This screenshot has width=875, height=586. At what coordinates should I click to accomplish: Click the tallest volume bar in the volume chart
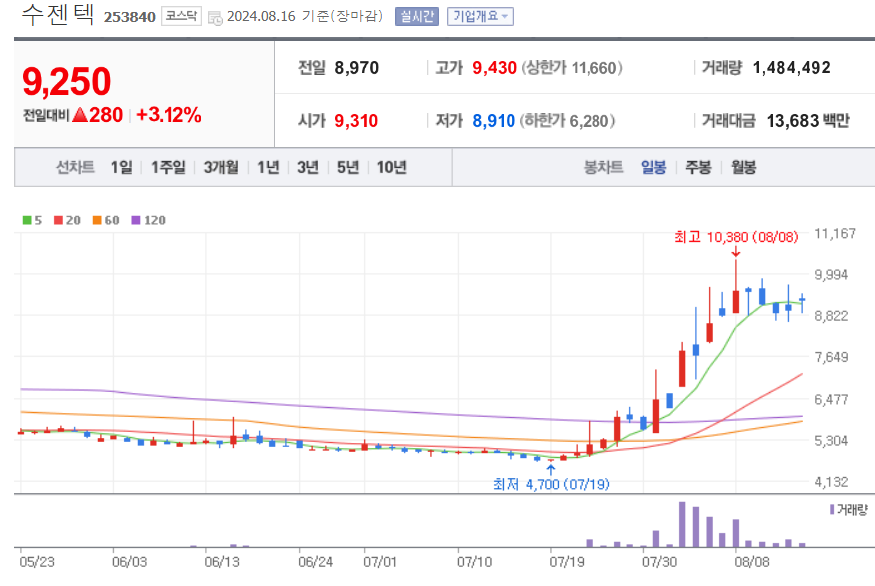click(682, 524)
